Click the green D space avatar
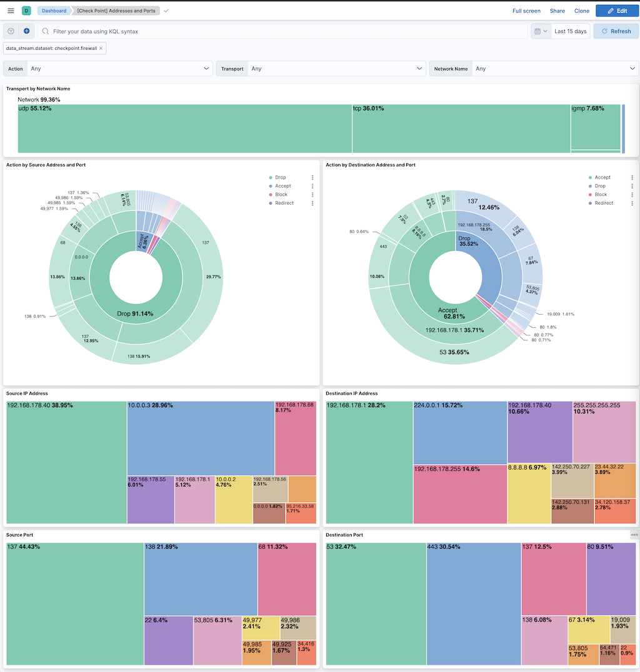This screenshot has width=640, height=672. (x=26, y=11)
